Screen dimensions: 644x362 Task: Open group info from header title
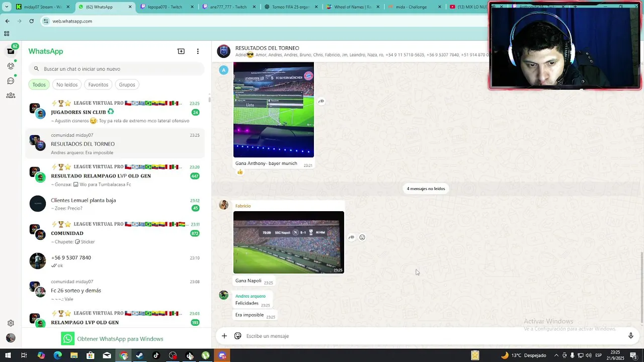click(267, 48)
